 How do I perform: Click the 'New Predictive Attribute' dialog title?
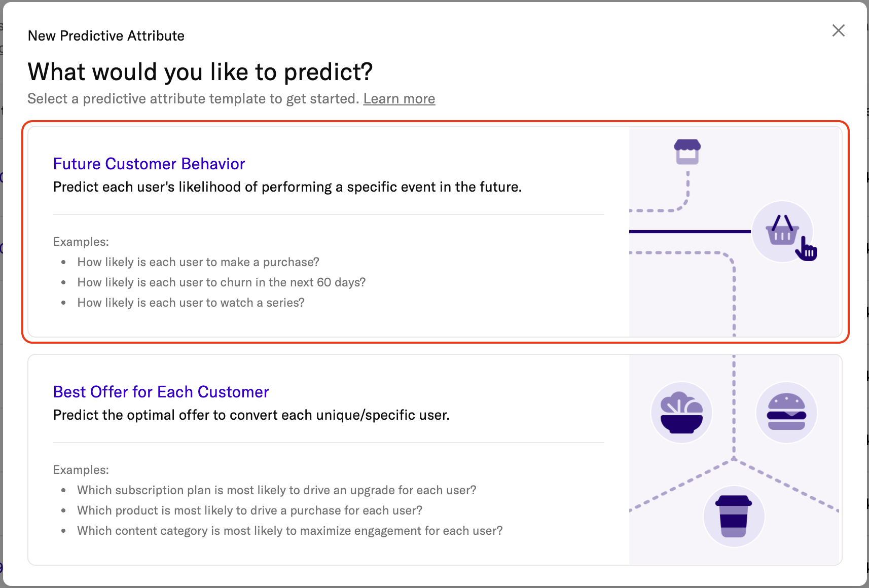[106, 36]
